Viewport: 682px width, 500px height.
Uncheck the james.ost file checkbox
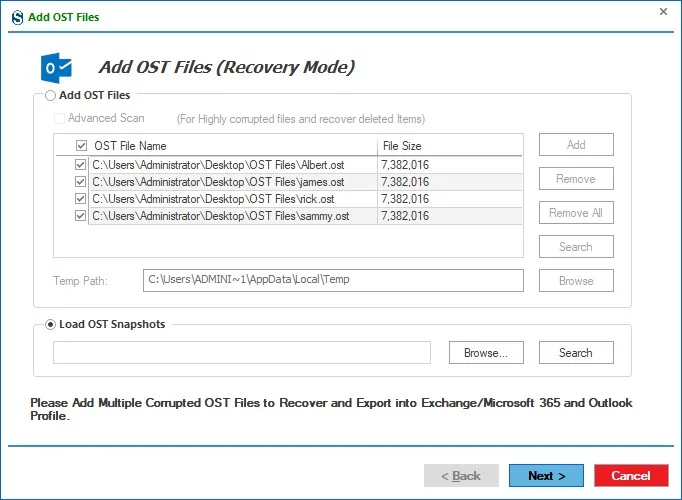[x=80, y=182]
